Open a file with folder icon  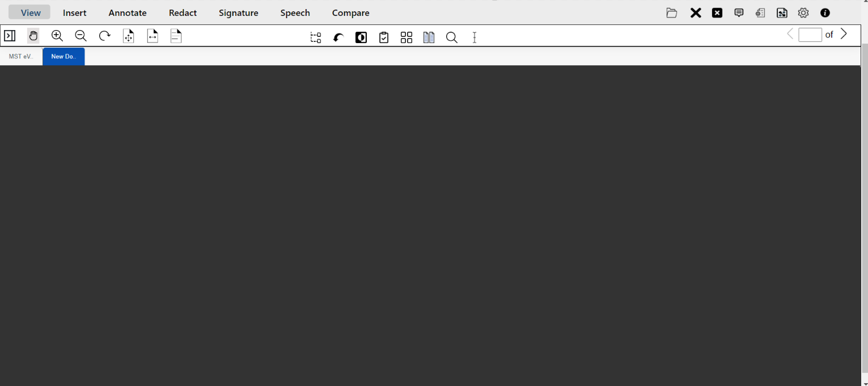672,12
